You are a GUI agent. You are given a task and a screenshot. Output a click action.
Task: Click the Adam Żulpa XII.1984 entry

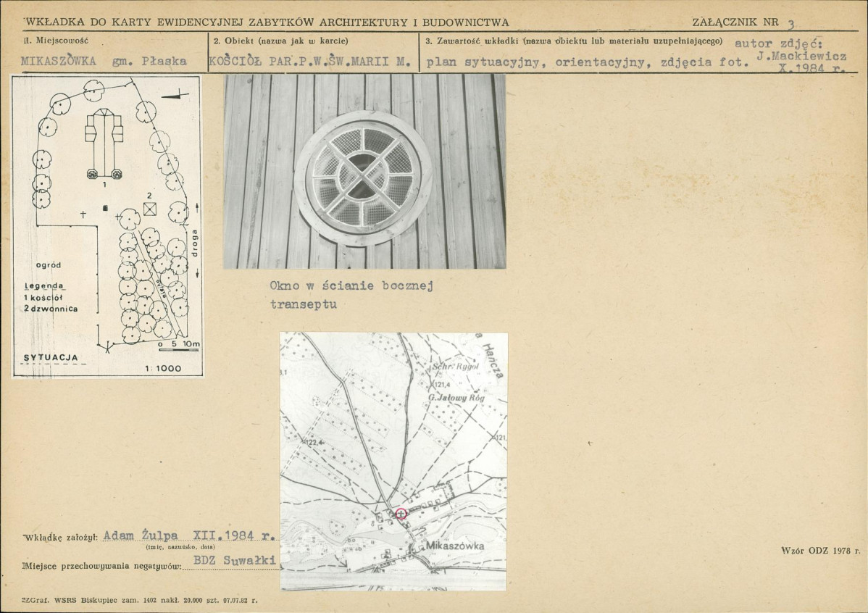click(x=190, y=535)
